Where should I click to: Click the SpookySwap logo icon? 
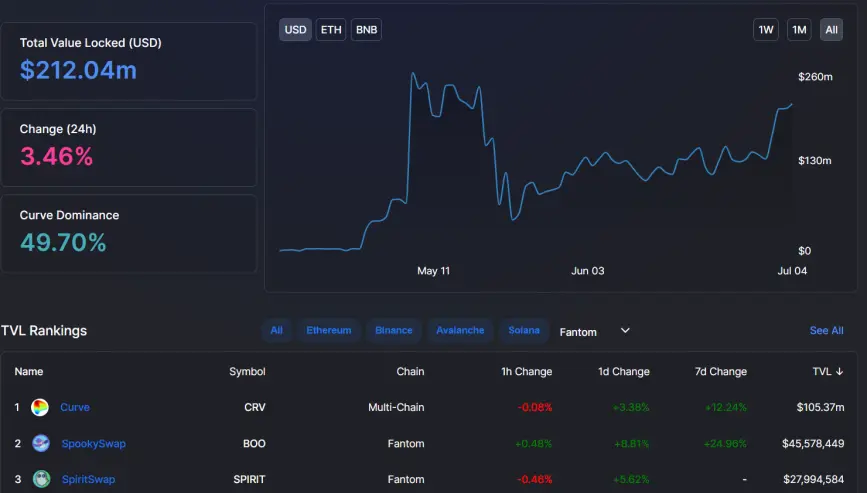[41, 443]
